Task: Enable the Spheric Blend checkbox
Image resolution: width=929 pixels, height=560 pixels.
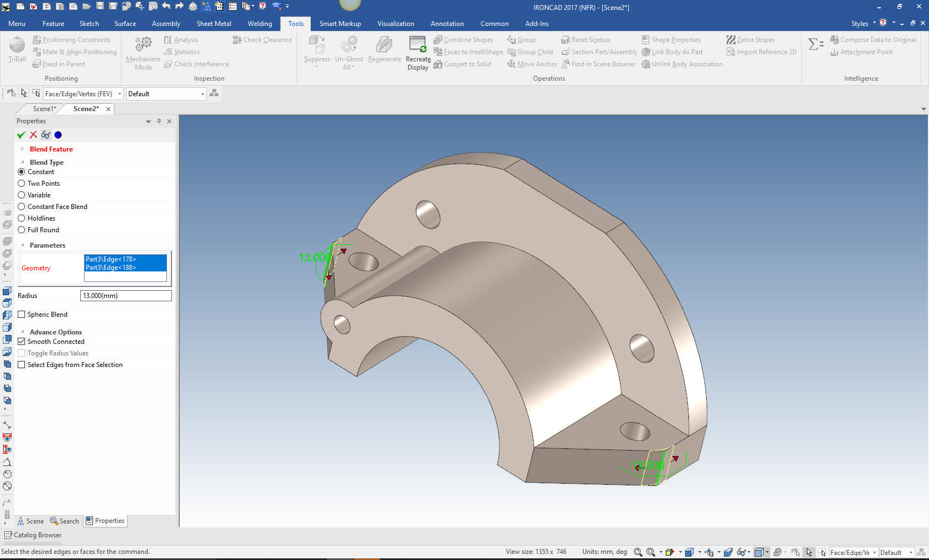Action: 22,315
